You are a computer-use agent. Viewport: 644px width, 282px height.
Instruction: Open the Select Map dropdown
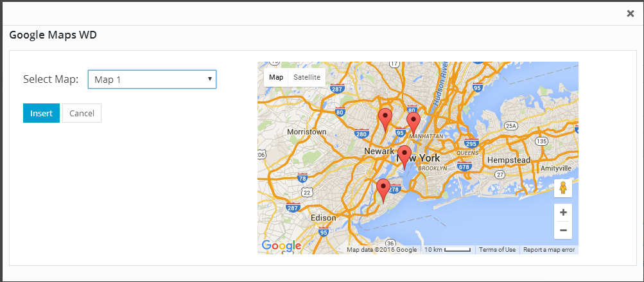click(152, 80)
